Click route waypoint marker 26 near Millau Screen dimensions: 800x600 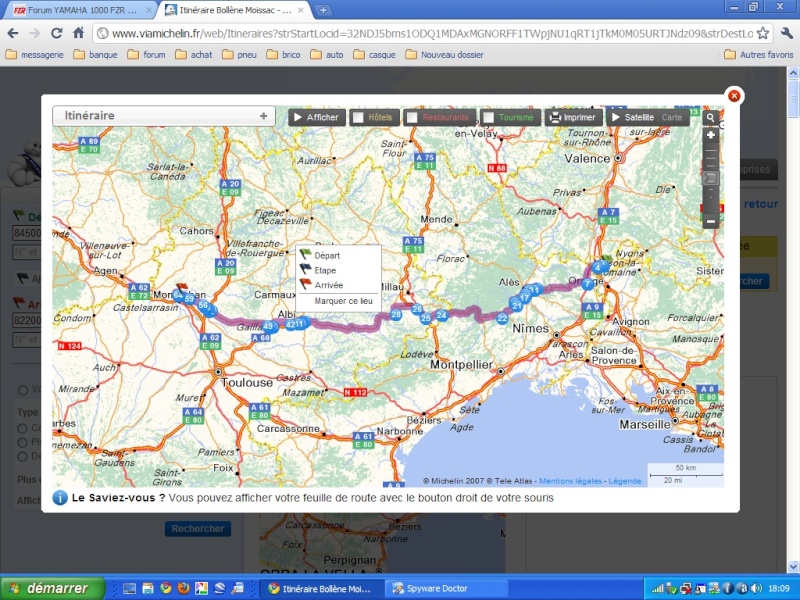tap(417, 309)
